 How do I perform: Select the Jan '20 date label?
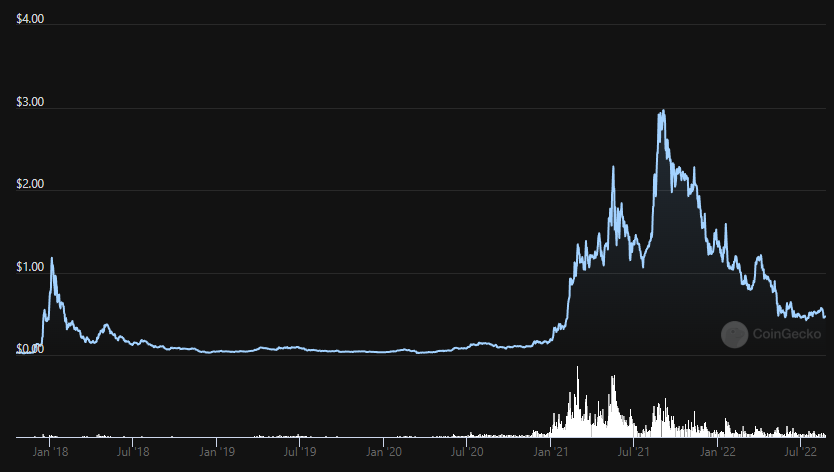pyautogui.click(x=386, y=453)
